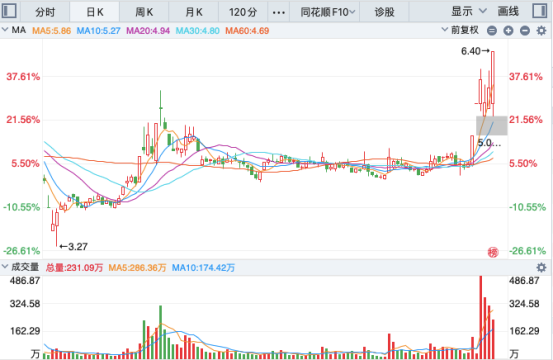Image resolution: width=553 pixels, height=360 pixels.
Task: Switch to 月K tab
Action: tap(194, 12)
